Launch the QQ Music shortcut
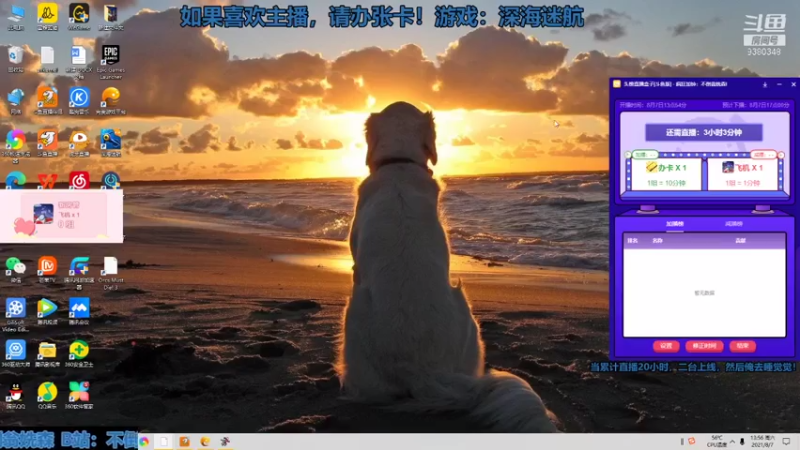Image resolution: width=800 pixels, height=450 pixels. pos(47,395)
